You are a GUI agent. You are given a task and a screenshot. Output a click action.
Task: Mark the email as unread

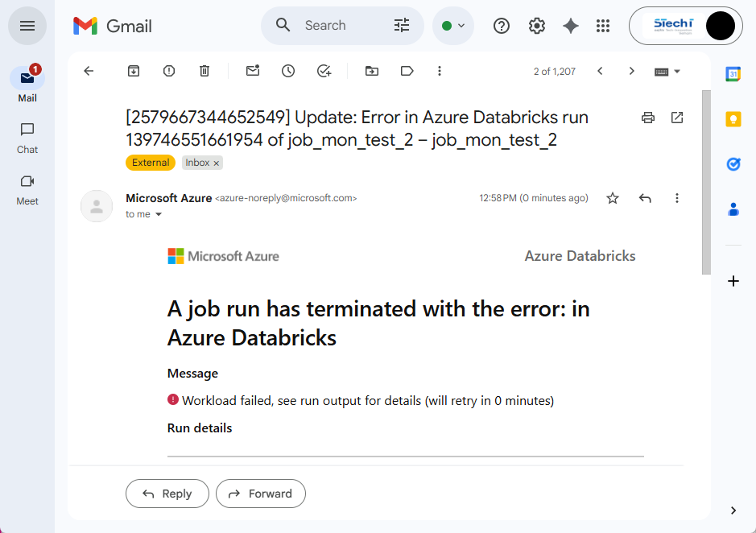pyautogui.click(x=253, y=71)
